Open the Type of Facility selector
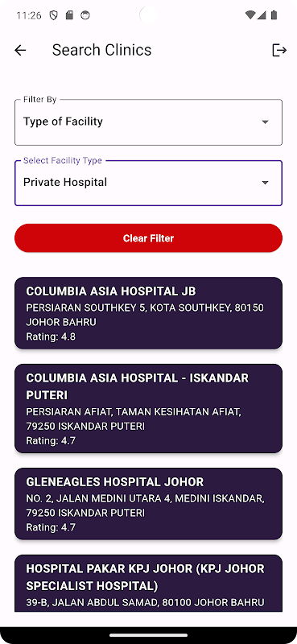 148,122
